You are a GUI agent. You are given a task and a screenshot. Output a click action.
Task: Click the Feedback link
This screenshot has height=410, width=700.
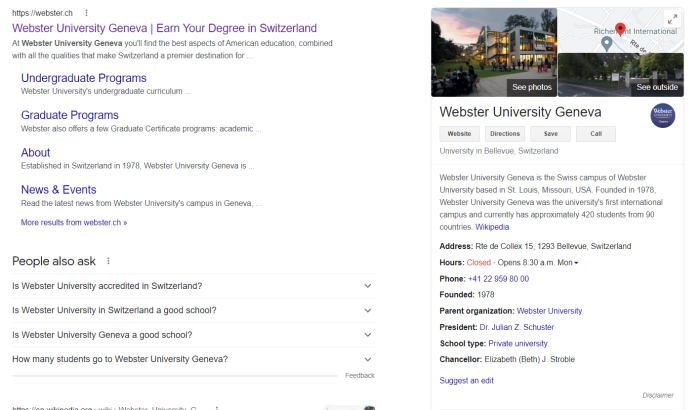pyautogui.click(x=360, y=376)
